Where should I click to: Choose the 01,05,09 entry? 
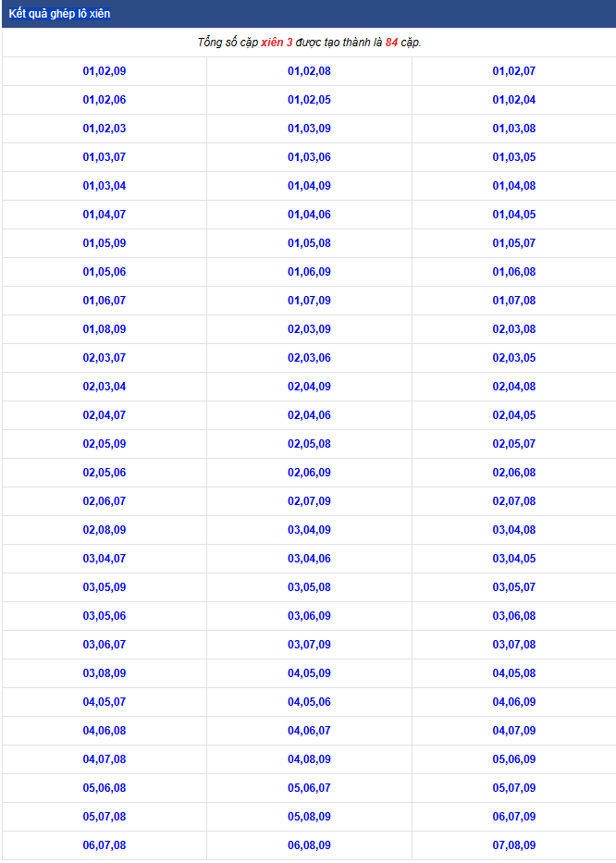[x=105, y=243]
